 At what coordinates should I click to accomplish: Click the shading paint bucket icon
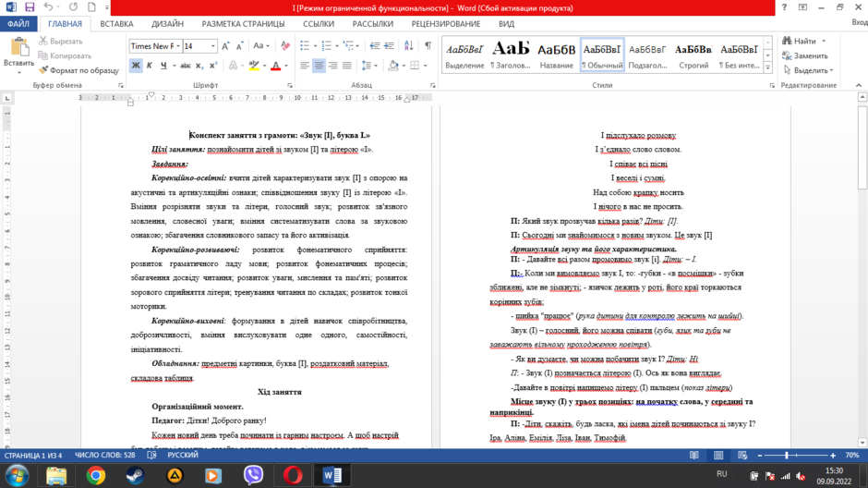click(393, 66)
